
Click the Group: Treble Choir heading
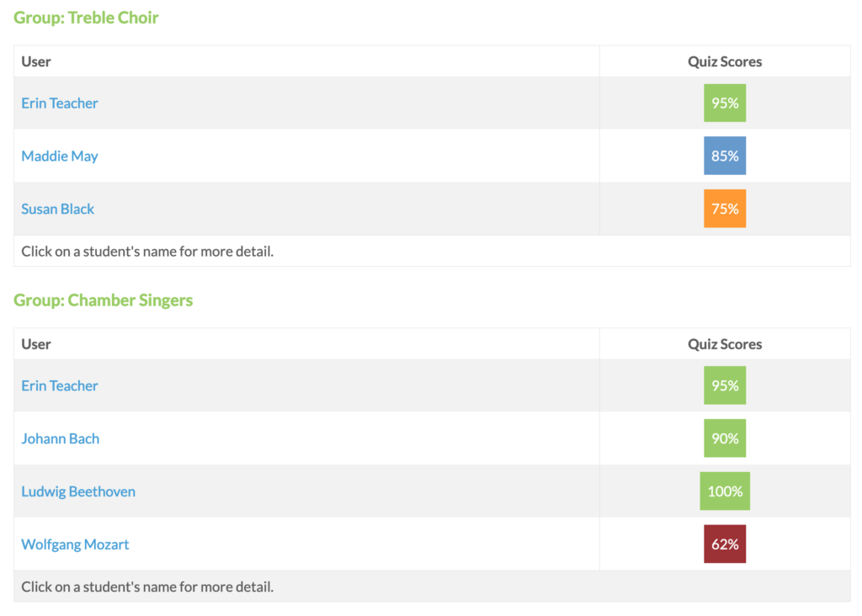86,18
